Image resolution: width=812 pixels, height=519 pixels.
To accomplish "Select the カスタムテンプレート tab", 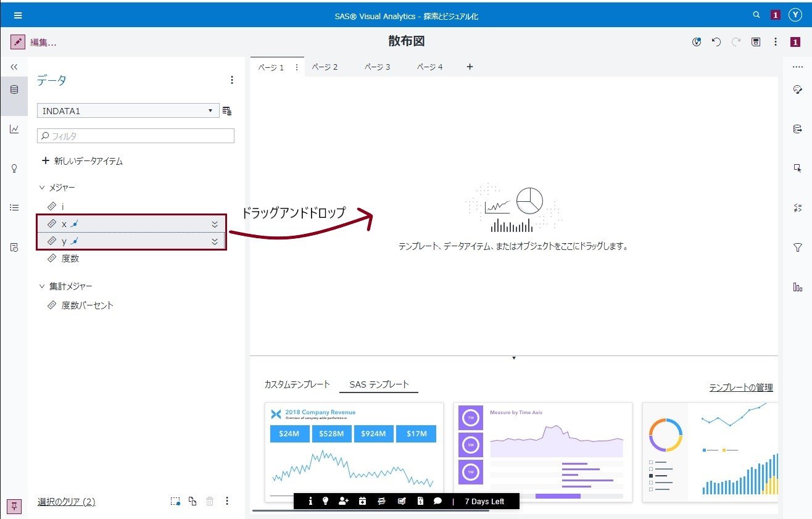I will (297, 384).
